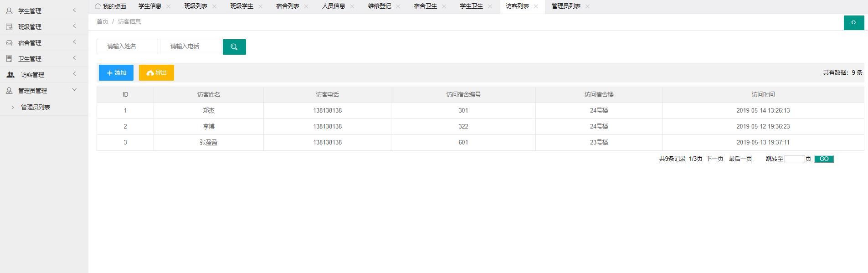Expand the 卫生管理 menu chevron
The image size is (868, 273).
(74, 58)
